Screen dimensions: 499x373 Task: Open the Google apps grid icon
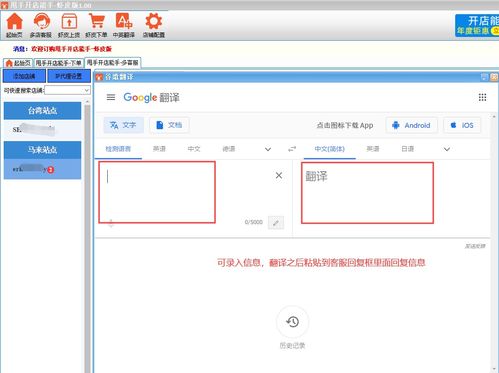(482, 97)
